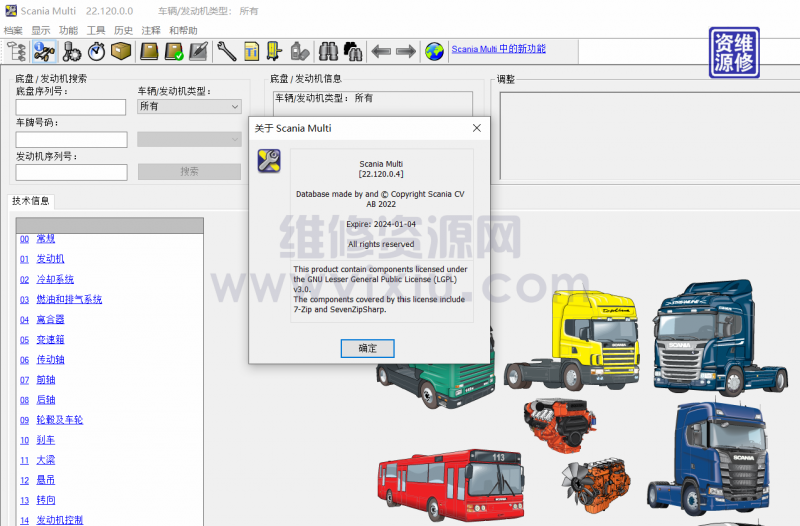Open the 11 大梁 link
800x526 pixels.
[37, 460]
